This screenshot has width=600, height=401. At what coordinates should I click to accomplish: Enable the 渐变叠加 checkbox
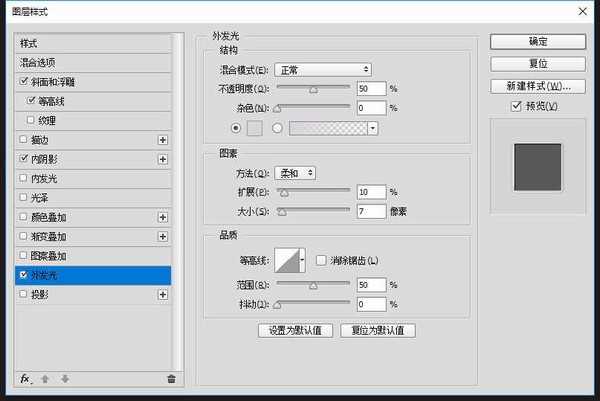click(x=23, y=236)
